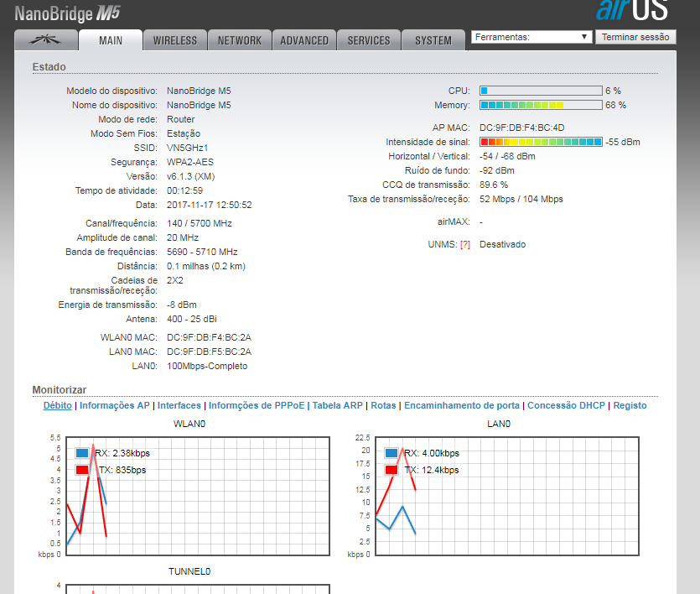This screenshot has height=594, width=700.
Task: Select the 100Mbps-Completo LAN0 status
Action: [x=207, y=367]
